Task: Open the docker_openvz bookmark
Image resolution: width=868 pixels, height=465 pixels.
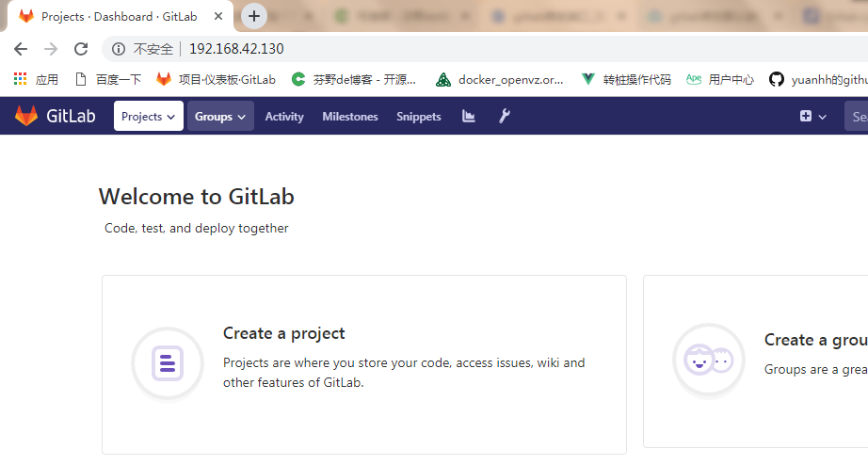Action: [499, 80]
